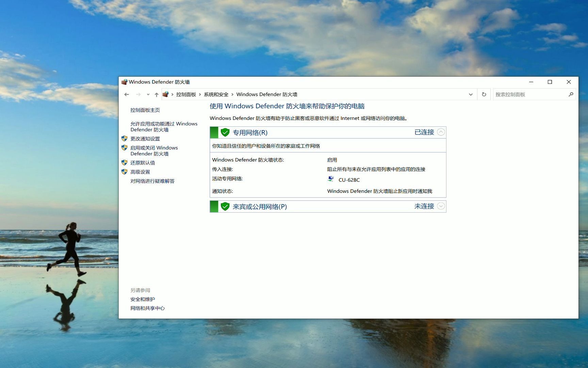Viewport: 588px width, 368px height.
Task: Click the back arrow navigation icon
Action: [x=127, y=94]
